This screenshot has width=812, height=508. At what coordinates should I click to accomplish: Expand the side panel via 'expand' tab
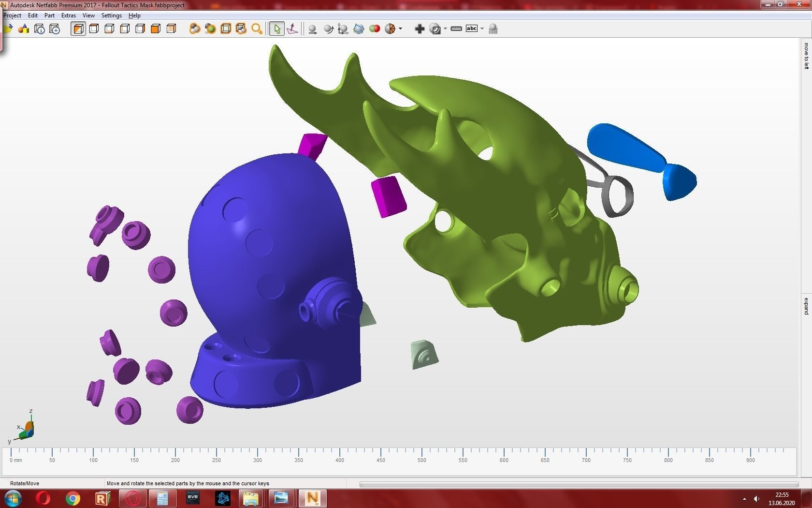pyautogui.click(x=806, y=306)
